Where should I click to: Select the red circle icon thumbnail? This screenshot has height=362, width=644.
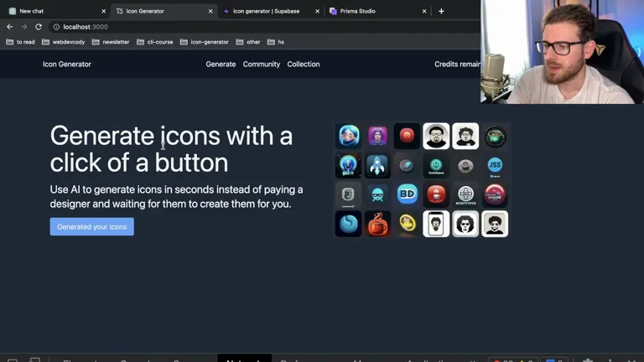point(407,136)
